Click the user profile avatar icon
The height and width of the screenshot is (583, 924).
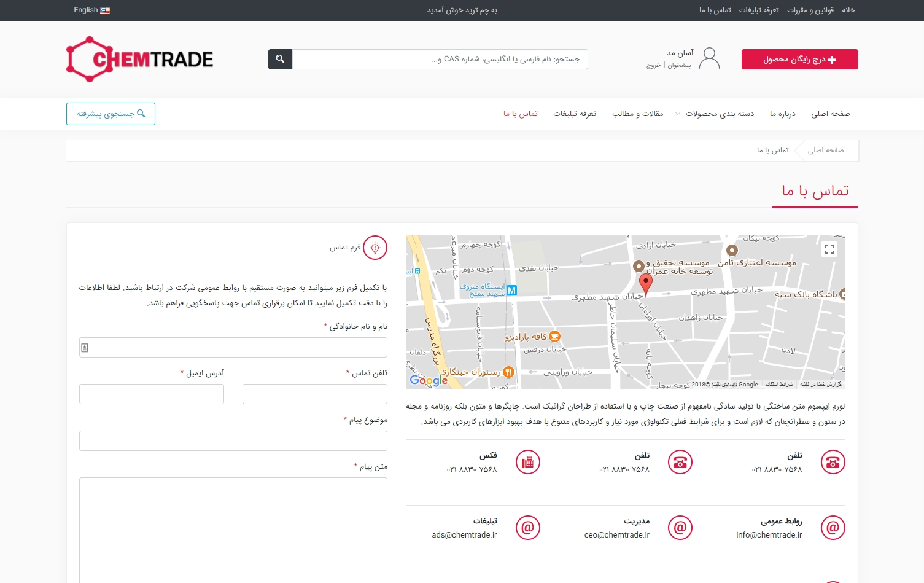709,59
